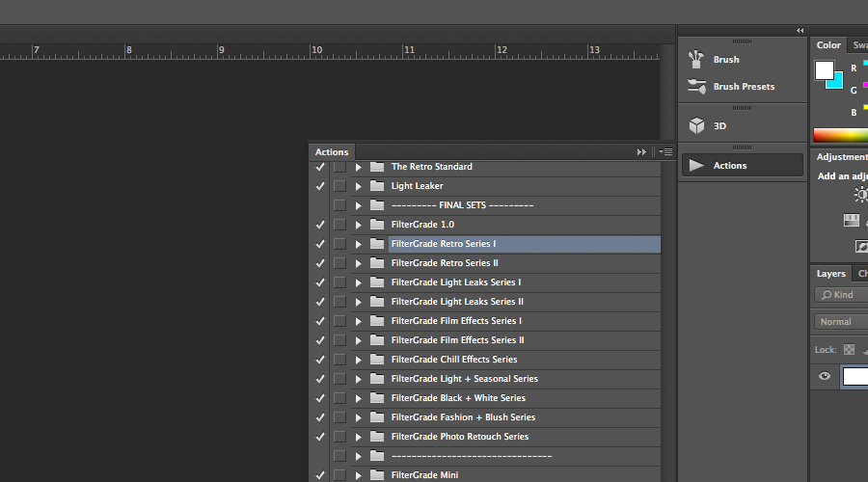Pick a color from the spectrum ramp
868x482 pixels.
tap(840, 135)
